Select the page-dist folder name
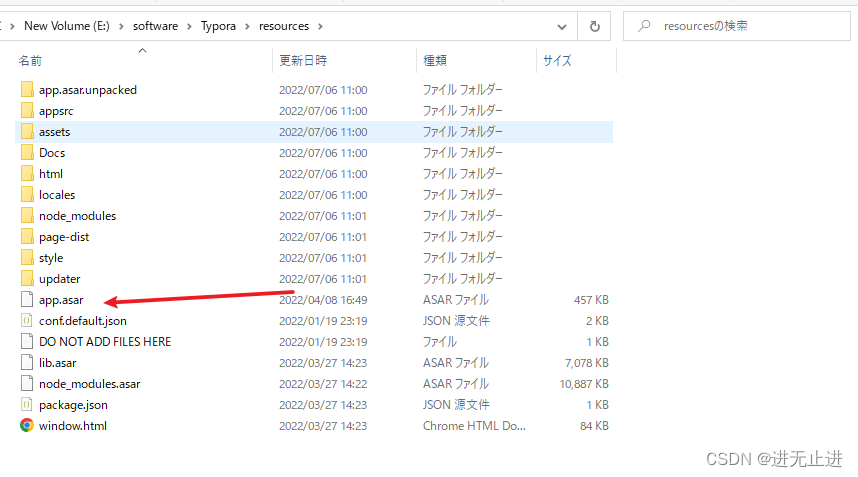Viewport: 858px width, 477px height. click(x=64, y=237)
